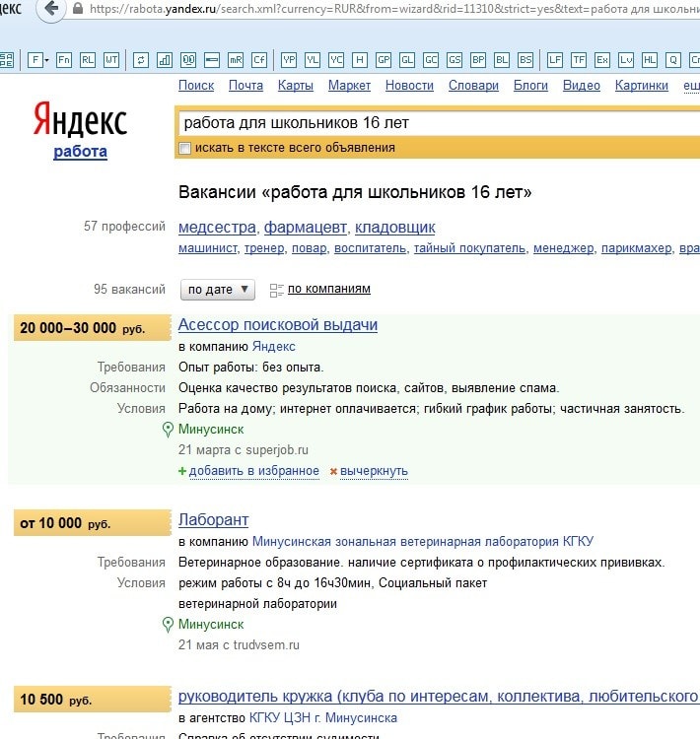The height and width of the screenshot is (739, 700).
Task: Click the padlock icon in the address bar
Action: [78, 9]
